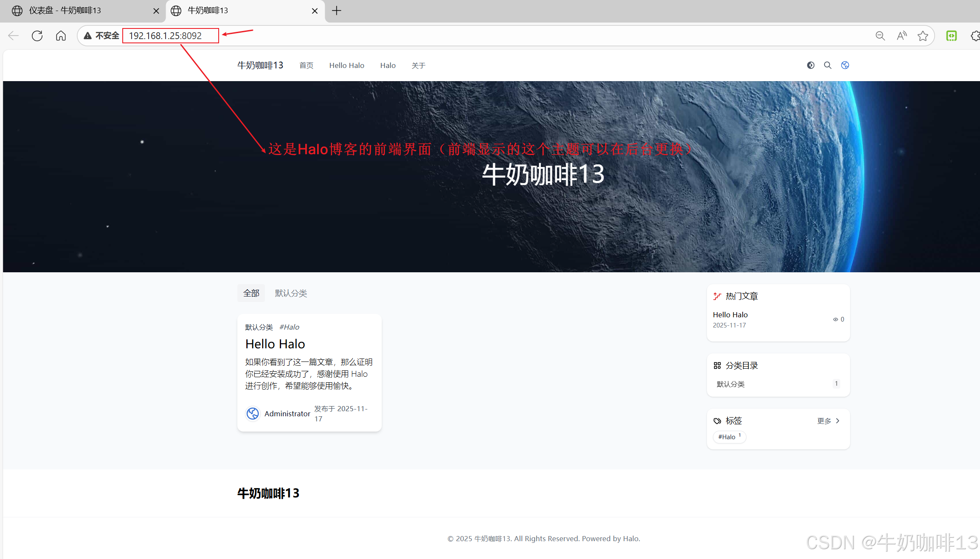Click the #Halo tag pill
The image size is (980, 559).
729,437
